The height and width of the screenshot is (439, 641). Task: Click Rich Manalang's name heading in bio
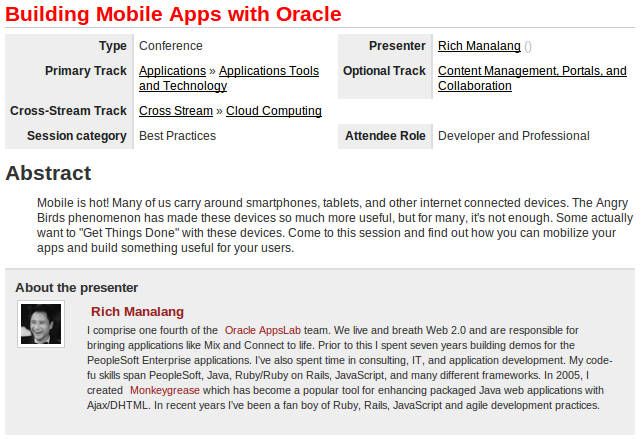[137, 311]
